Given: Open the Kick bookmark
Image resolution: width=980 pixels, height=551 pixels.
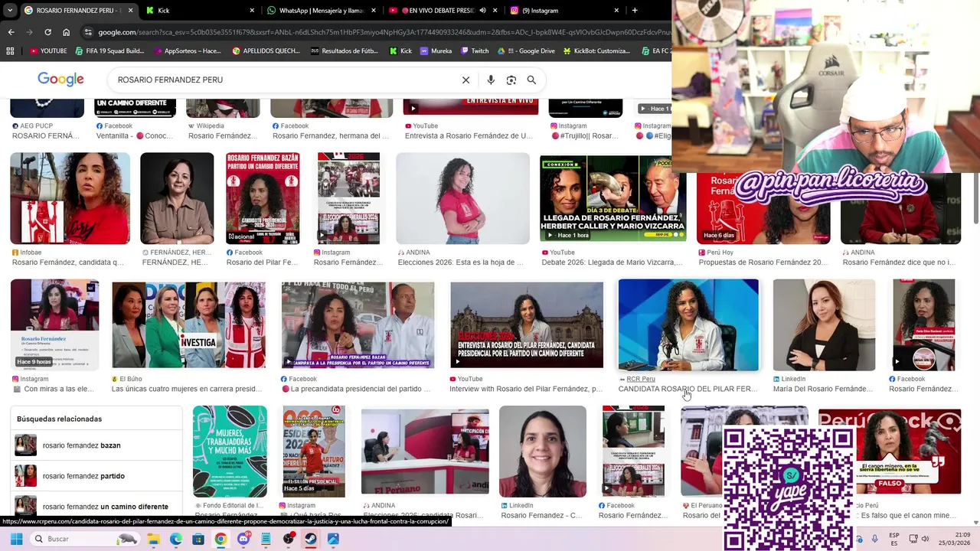Looking at the screenshot, I should [400, 51].
